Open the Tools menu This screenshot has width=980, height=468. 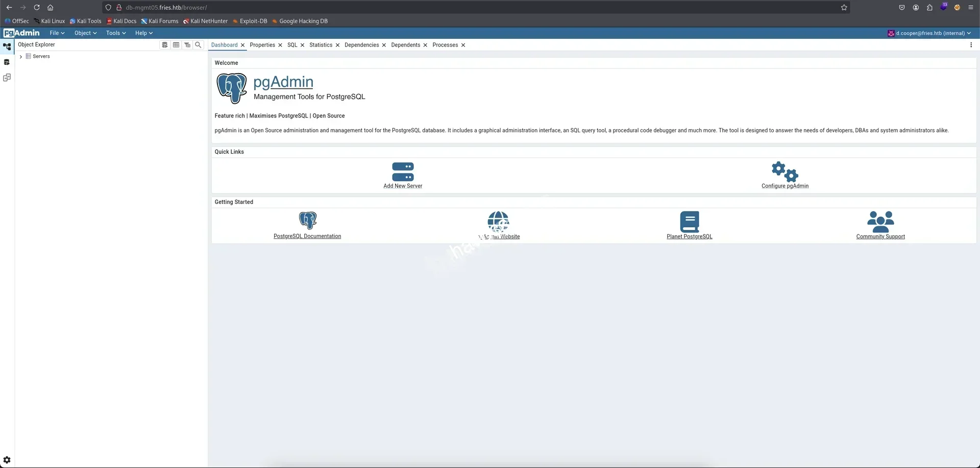click(115, 33)
